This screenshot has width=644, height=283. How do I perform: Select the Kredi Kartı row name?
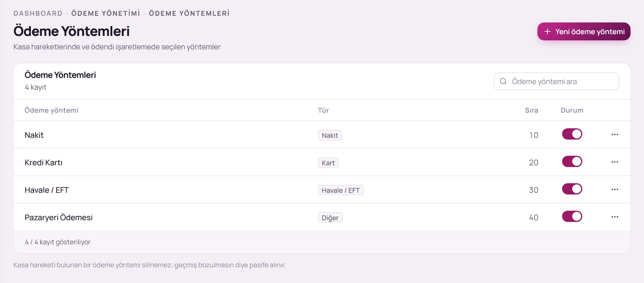[43, 162]
